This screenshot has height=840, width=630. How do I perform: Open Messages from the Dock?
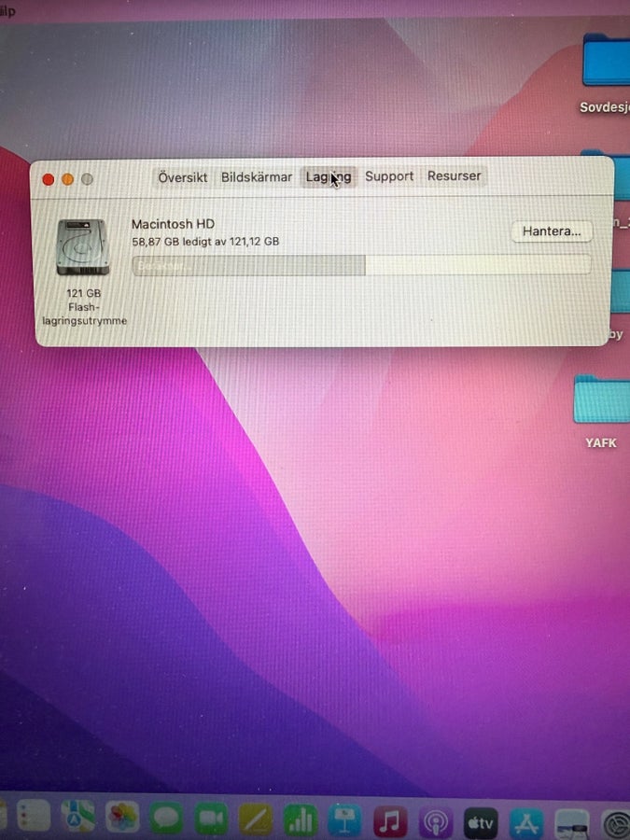(x=167, y=818)
